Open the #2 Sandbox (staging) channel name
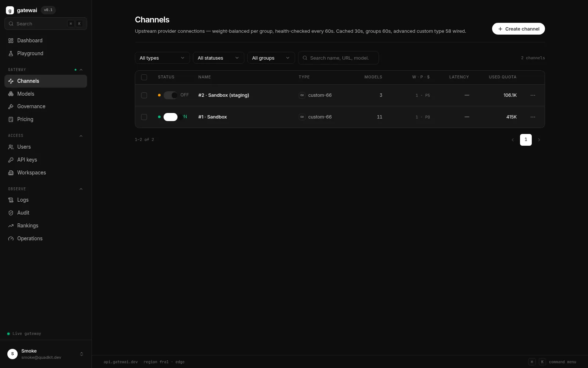This screenshot has width=588, height=368. [223, 95]
